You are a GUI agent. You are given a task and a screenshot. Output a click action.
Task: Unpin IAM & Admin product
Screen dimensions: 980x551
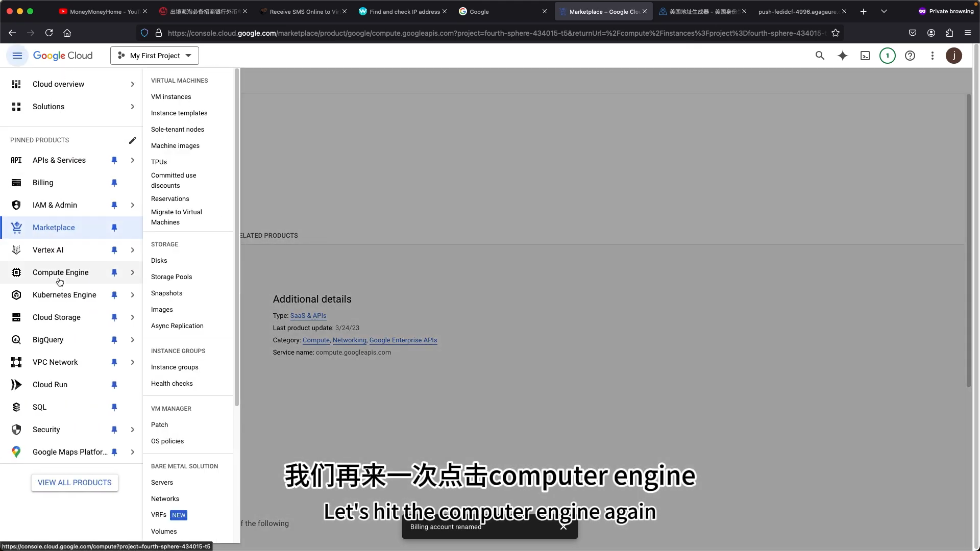tap(114, 205)
